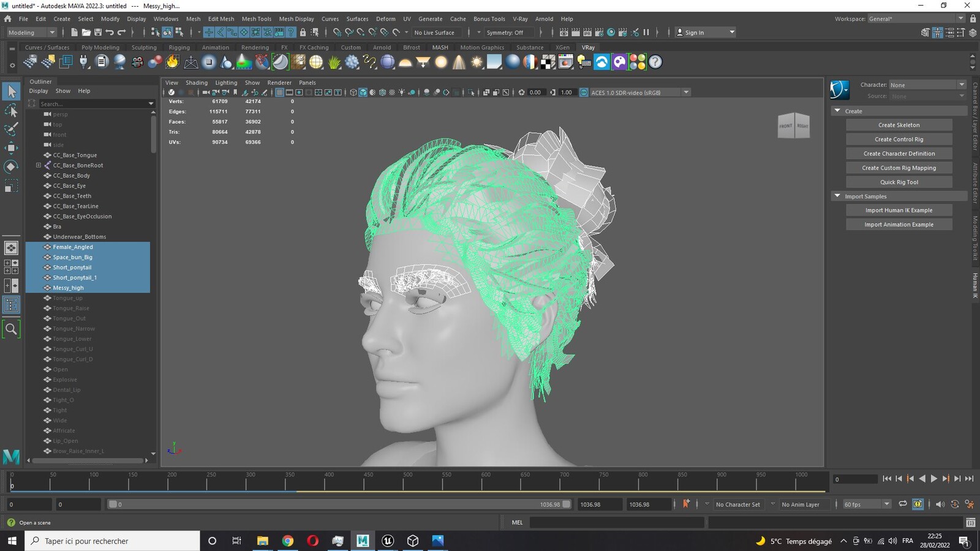This screenshot has height=551, width=980.
Task: Toggle auto keyframe button
Action: click(686, 504)
